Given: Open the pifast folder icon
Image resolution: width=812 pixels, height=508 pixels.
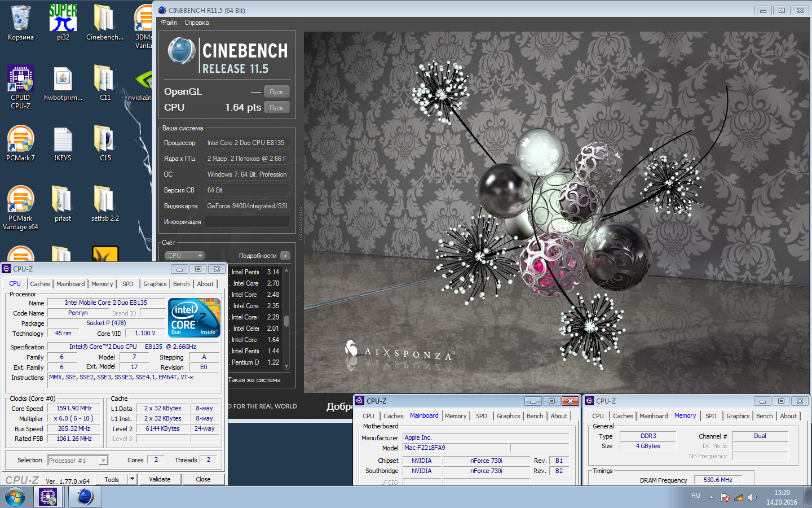Looking at the screenshot, I should 63,204.
